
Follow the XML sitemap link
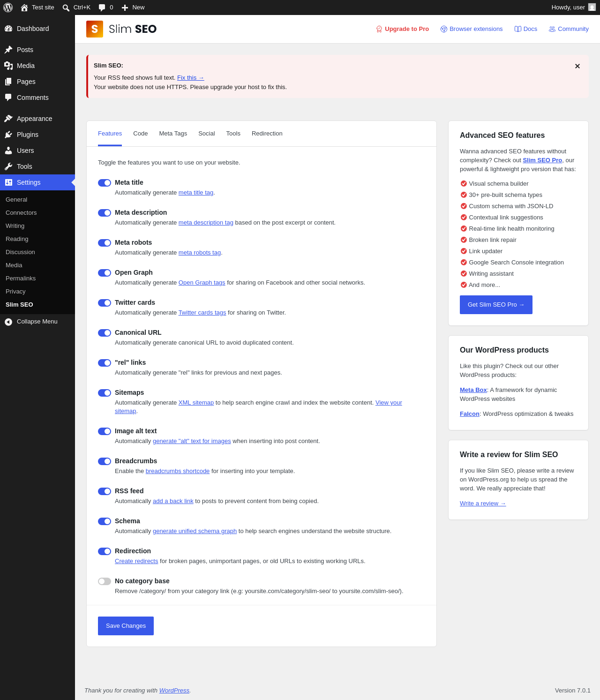coord(196,403)
